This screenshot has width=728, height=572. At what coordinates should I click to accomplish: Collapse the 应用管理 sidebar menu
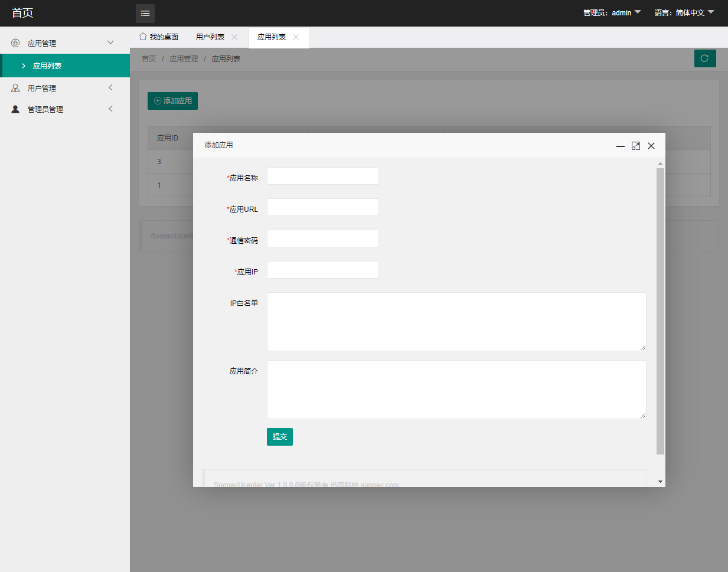pos(41,43)
